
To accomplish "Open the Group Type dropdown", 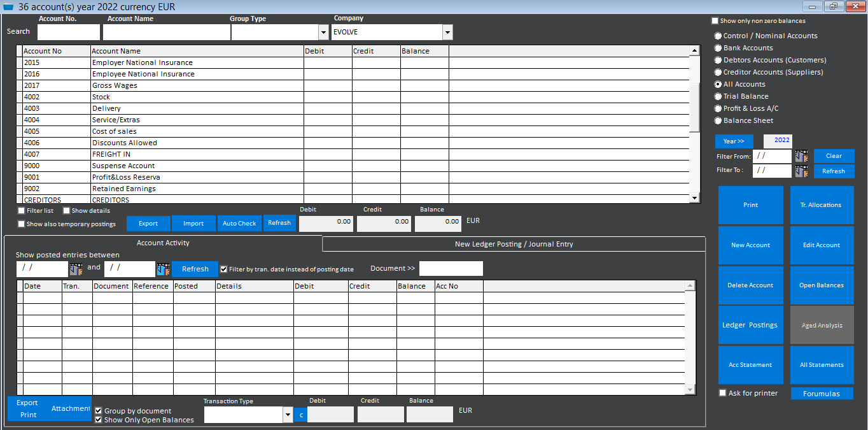I will click(323, 31).
